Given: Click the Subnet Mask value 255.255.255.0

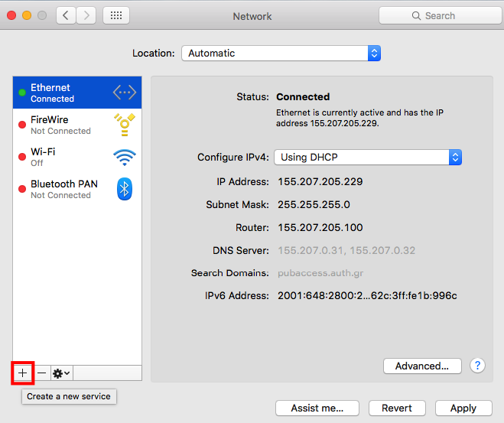Looking at the screenshot, I should click(314, 204).
